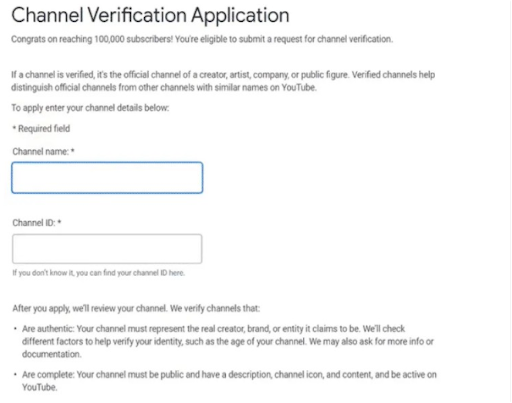Click the required asterisk beside Channel name
Image resolution: width=512 pixels, height=403 pixels.
point(73,151)
